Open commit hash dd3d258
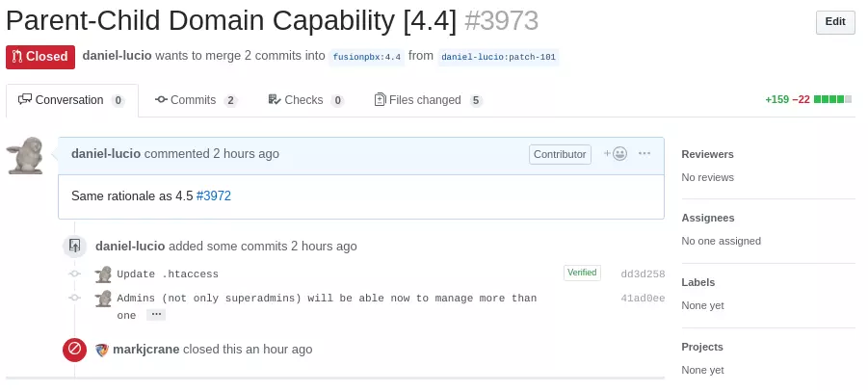Image resolution: width=868 pixels, height=391 pixels. pos(643,274)
